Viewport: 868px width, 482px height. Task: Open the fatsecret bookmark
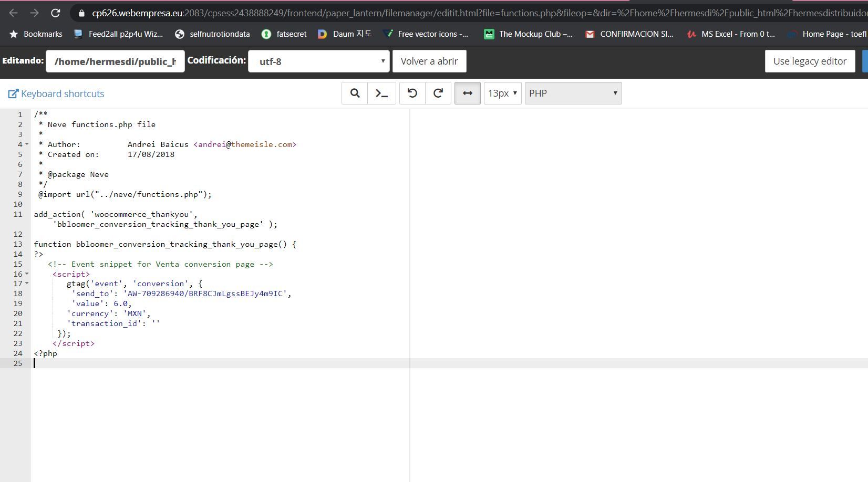[x=284, y=34]
